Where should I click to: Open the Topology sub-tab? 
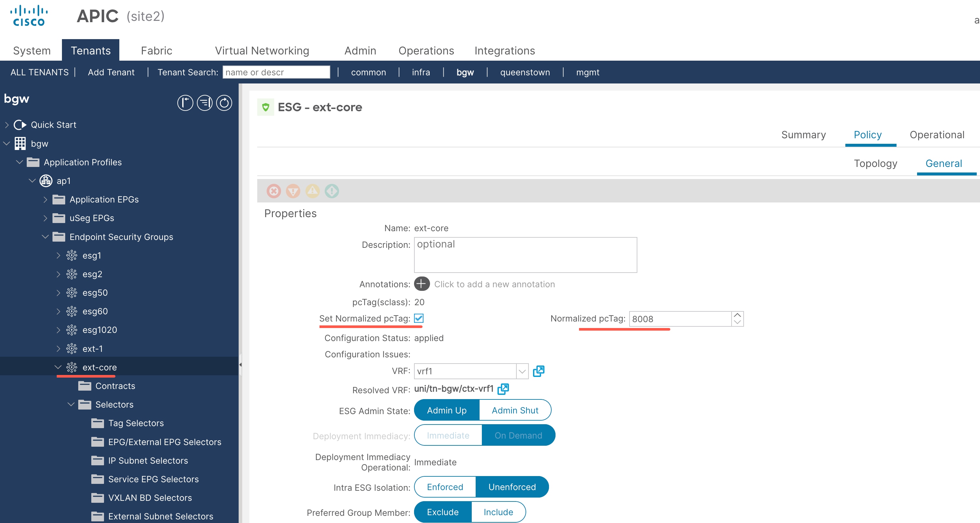click(875, 163)
